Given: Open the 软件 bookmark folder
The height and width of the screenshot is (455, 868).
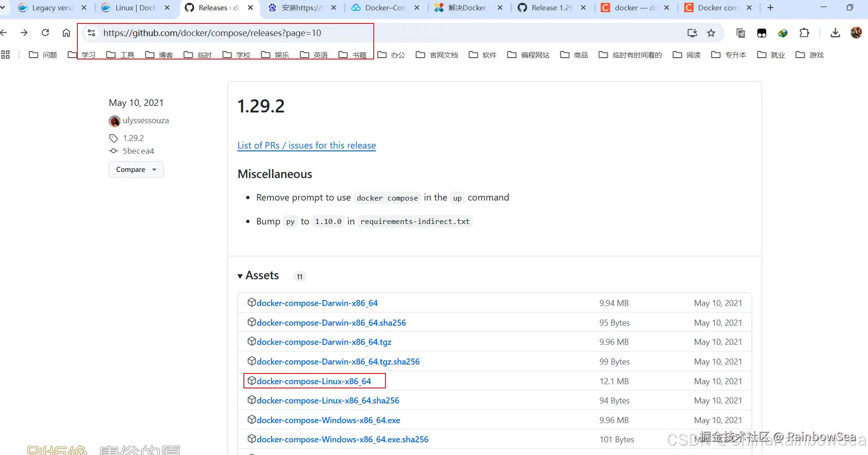Looking at the screenshot, I should point(483,55).
